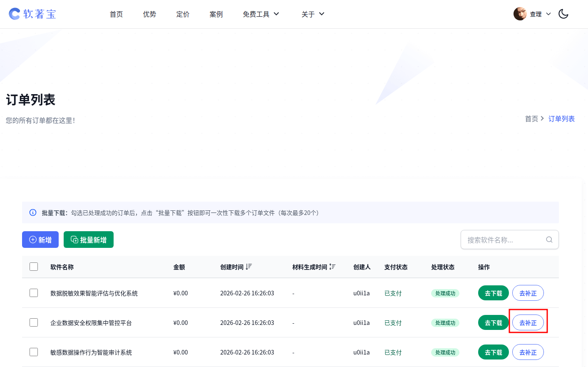
Task: Open the 首页 breadcrumb link
Action: pyautogui.click(x=531, y=119)
